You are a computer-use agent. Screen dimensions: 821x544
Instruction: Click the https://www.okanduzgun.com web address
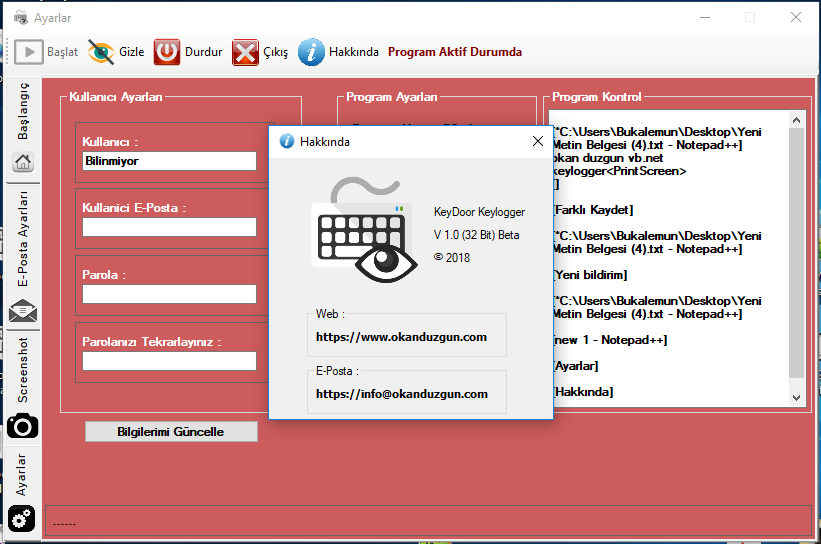(x=401, y=337)
